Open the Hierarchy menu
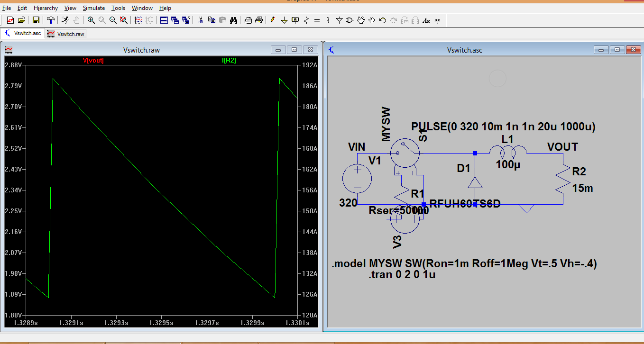 coord(46,8)
